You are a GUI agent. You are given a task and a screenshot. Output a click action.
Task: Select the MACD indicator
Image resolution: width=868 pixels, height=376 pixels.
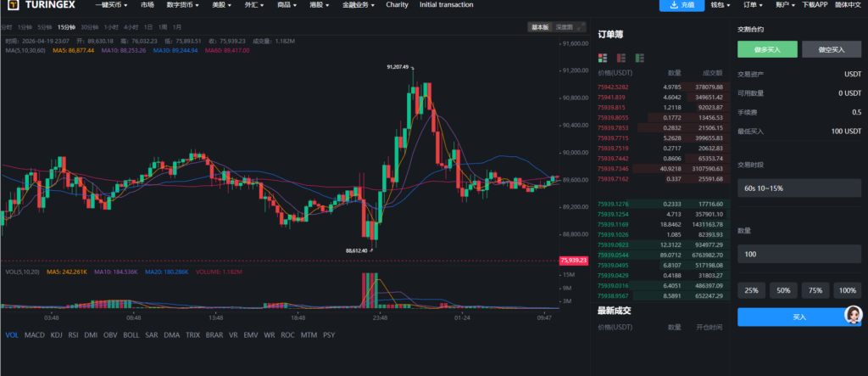tap(35, 335)
